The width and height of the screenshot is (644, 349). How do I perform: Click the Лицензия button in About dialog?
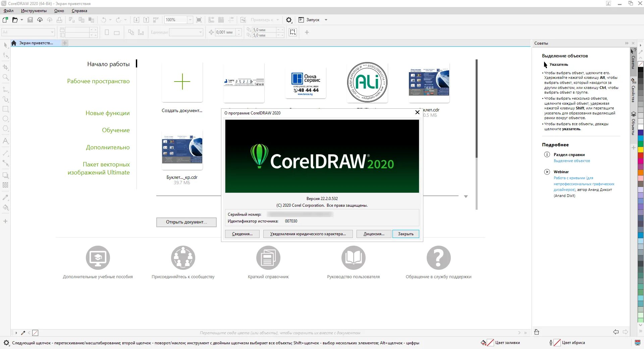[x=374, y=234]
